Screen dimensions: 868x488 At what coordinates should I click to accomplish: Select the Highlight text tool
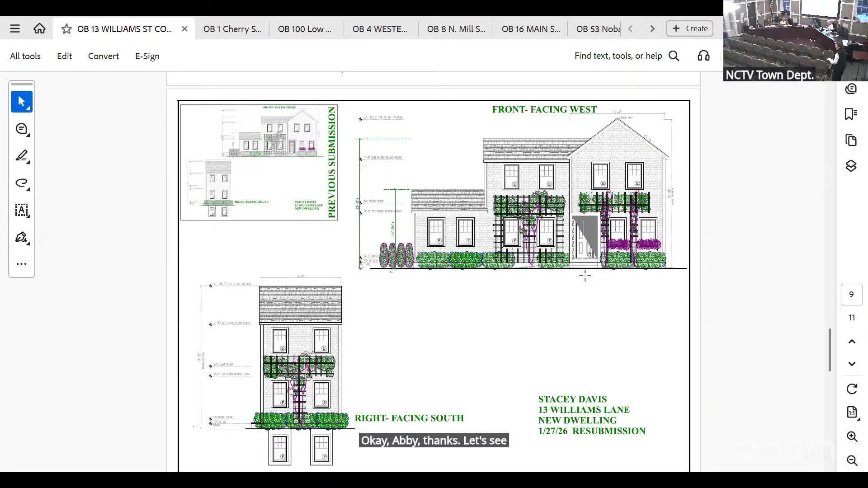point(21,156)
